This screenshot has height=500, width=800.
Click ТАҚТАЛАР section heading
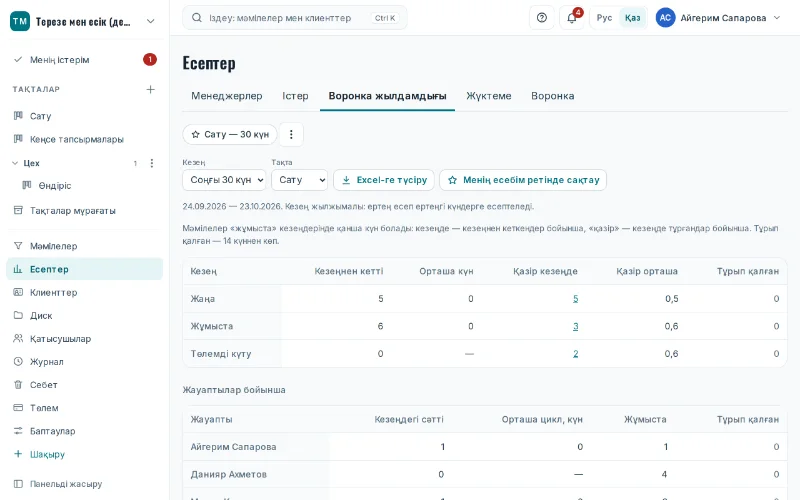click(x=36, y=89)
